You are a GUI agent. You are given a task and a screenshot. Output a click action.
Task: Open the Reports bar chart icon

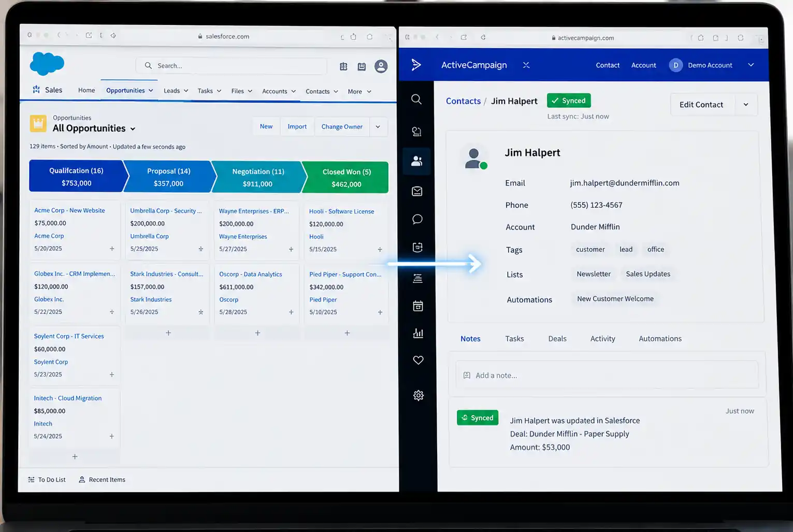pos(418,333)
